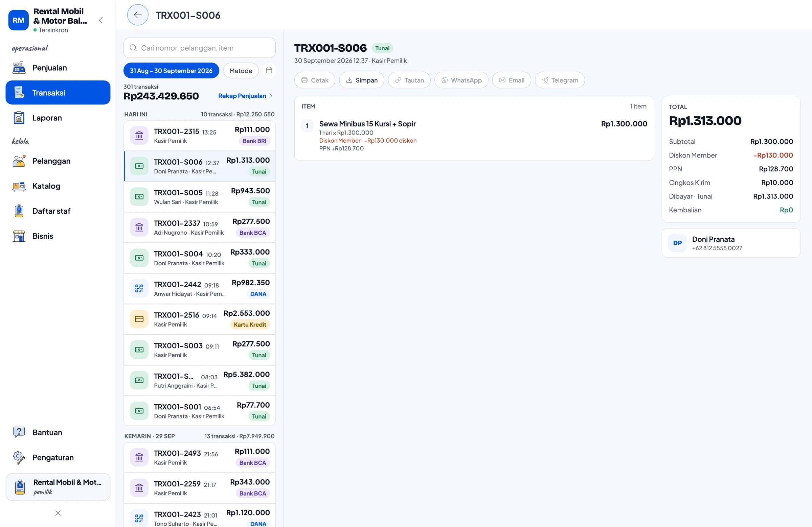
Task: Open the Katalog sidebar icon
Action: pos(19,186)
